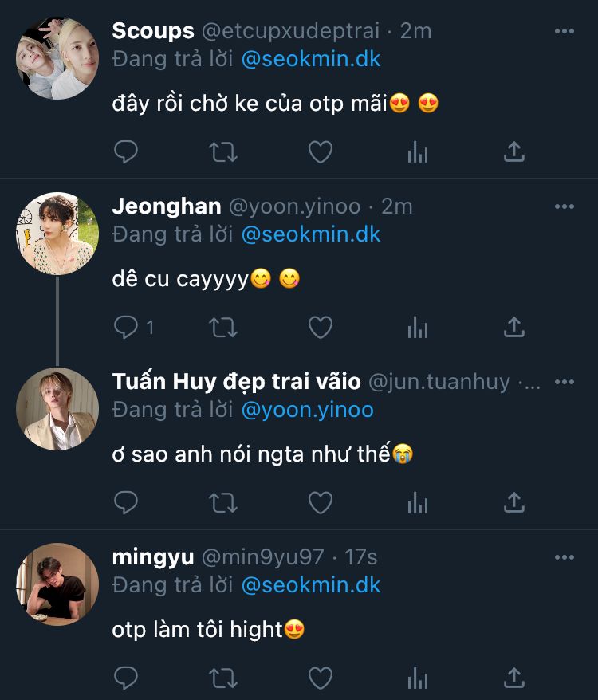This screenshot has height=700, width=598.
Task: Open more options on Scoups' tweet
Action: (565, 31)
